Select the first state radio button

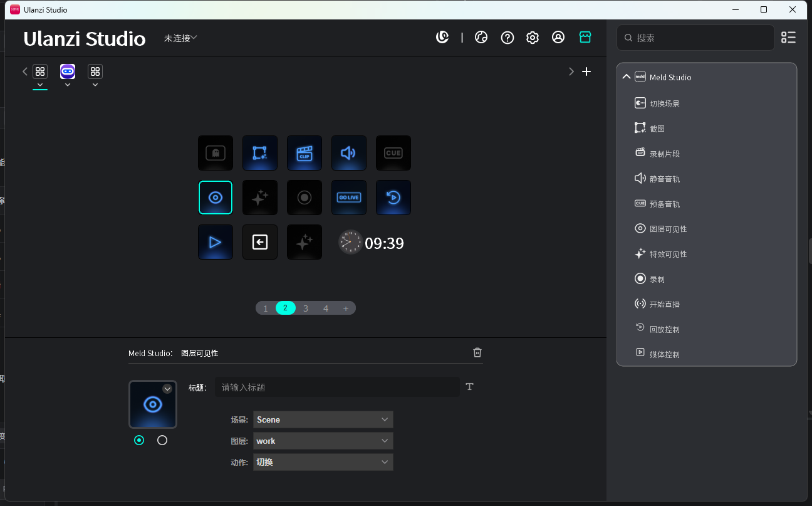139,440
